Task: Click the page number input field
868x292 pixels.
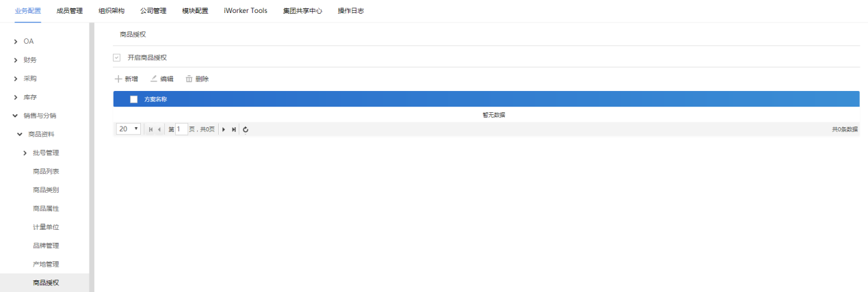Action: tap(181, 129)
